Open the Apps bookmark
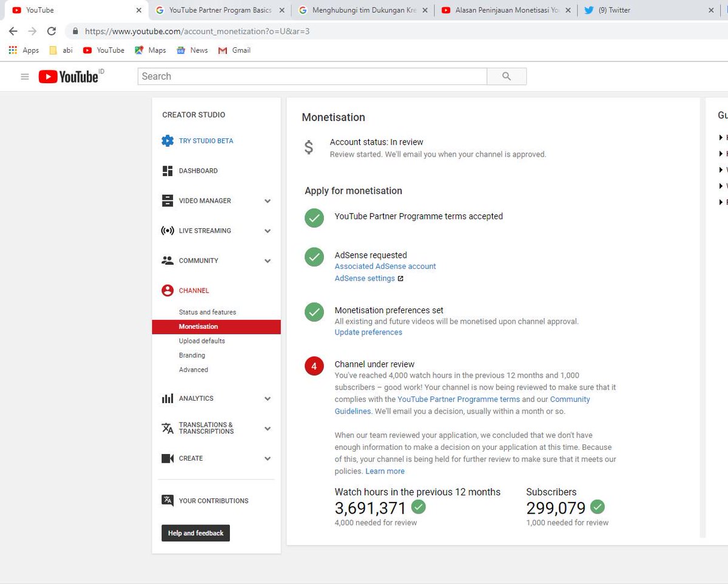This screenshot has width=728, height=584. (x=24, y=50)
